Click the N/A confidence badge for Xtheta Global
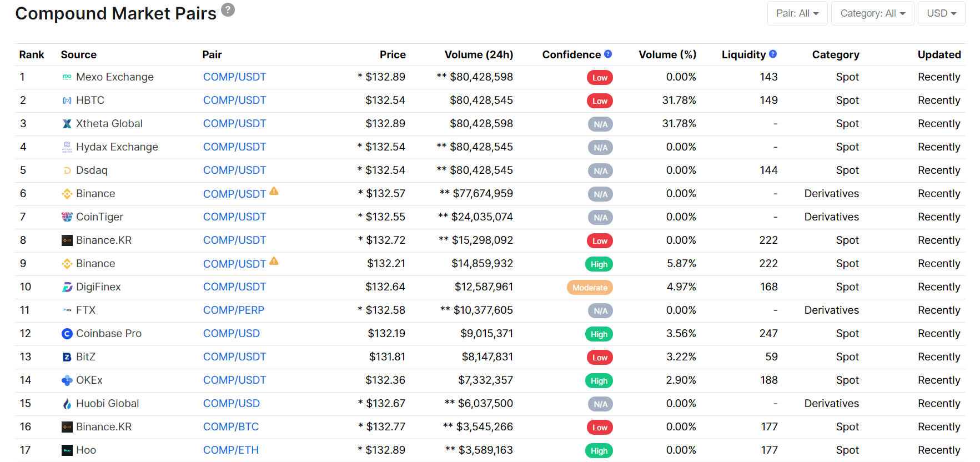Viewport: 980px width, 462px height. [600, 124]
